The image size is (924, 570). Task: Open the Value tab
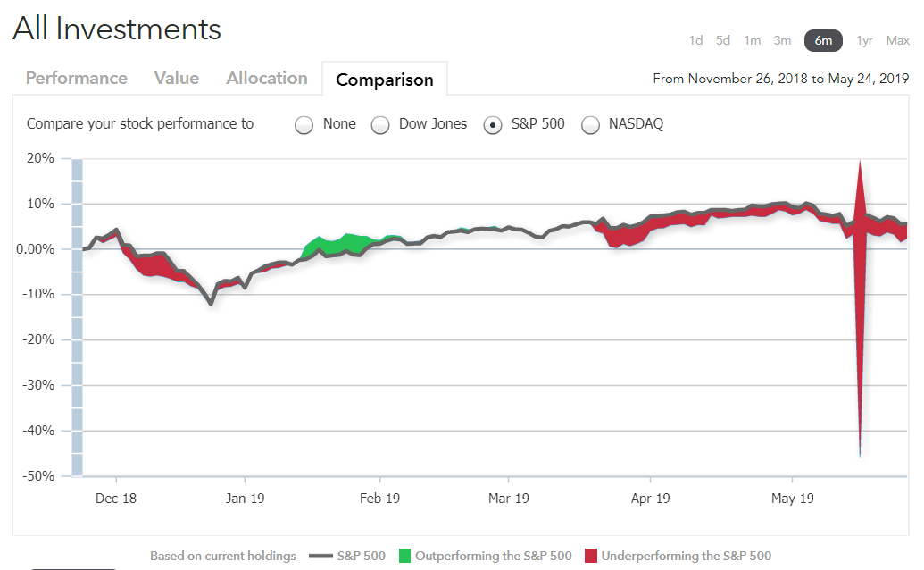click(x=177, y=79)
